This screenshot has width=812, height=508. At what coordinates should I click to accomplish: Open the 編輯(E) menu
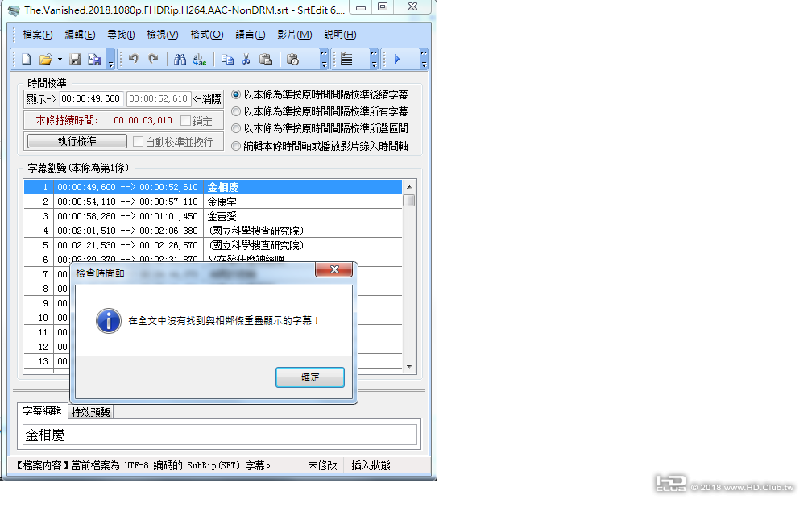pos(80,35)
